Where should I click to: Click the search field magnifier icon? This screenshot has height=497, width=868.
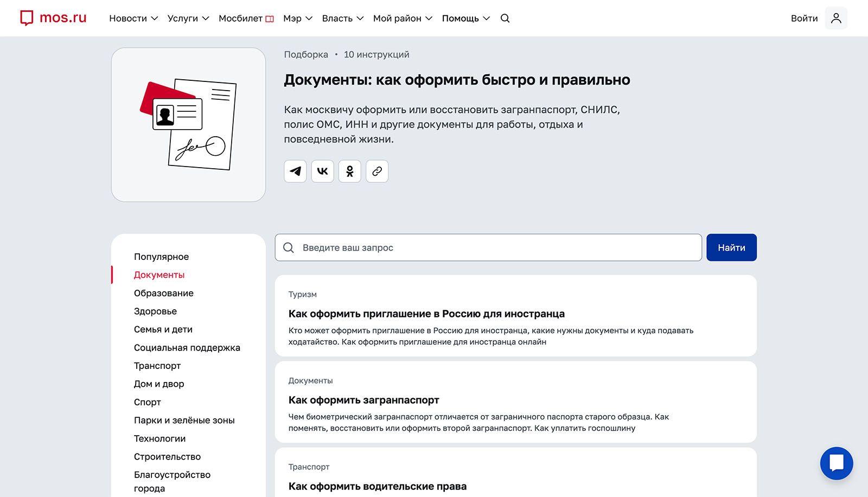(289, 248)
